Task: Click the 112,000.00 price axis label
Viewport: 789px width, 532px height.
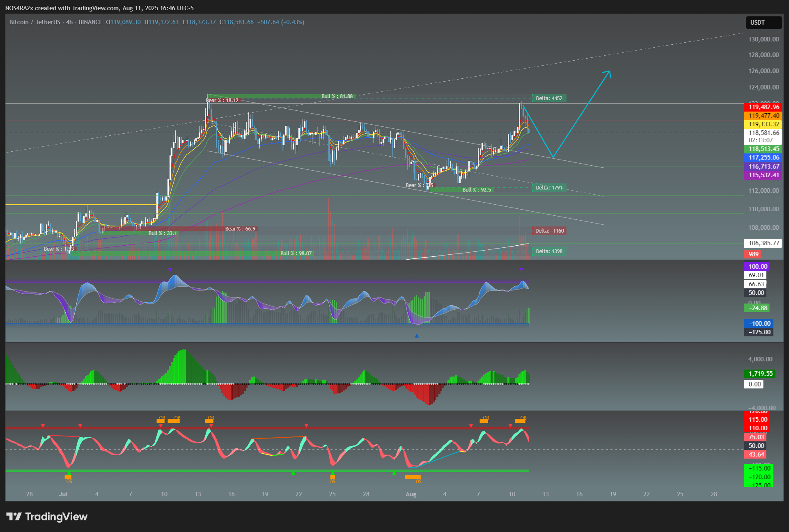Action: [764, 191]
